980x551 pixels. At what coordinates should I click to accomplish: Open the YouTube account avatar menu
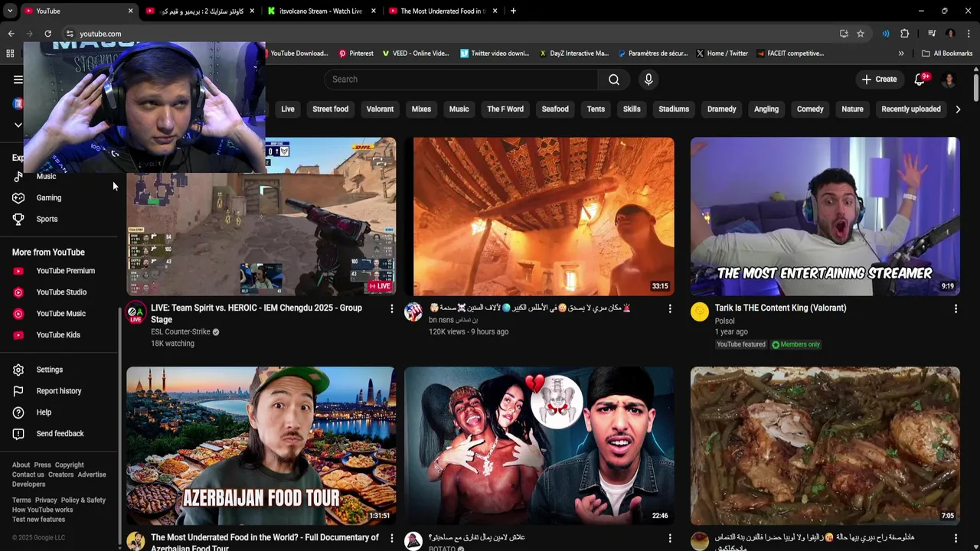[x=949, y=80]
